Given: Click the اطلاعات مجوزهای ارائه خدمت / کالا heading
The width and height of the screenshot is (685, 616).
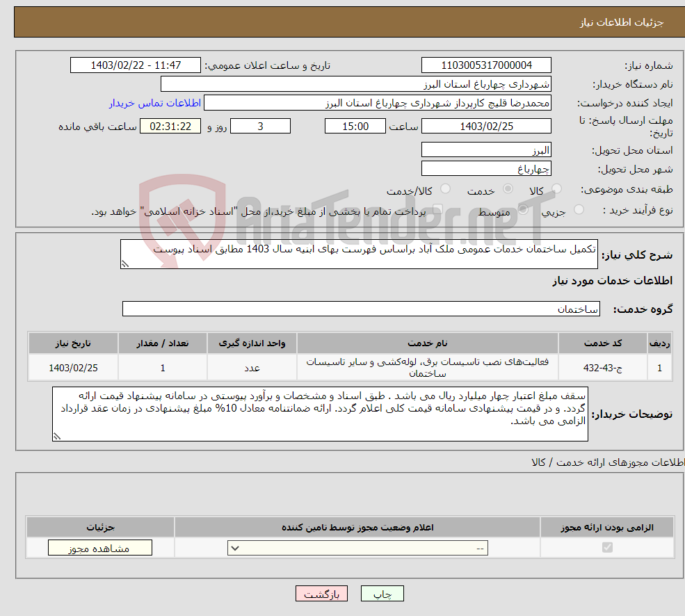Looking at the screenshot, I should (x=608, y=462).
